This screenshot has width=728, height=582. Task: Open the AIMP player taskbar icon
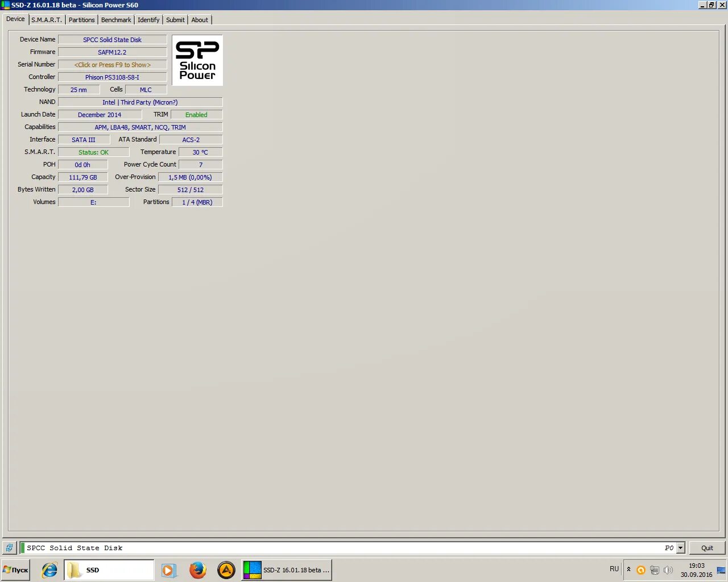click(226, 570)
